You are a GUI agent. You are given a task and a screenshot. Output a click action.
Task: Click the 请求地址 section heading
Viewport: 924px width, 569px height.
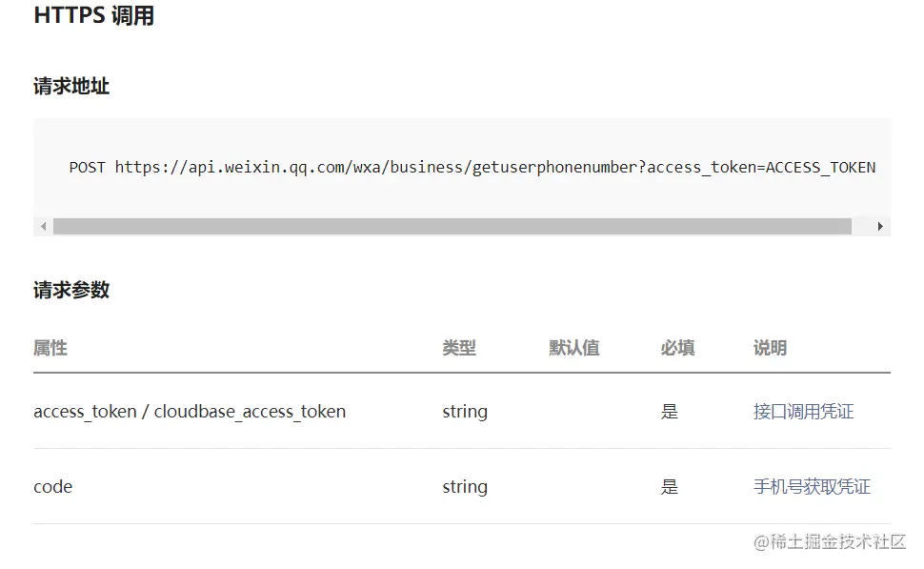pyautogui.click(x=71, y=86)
